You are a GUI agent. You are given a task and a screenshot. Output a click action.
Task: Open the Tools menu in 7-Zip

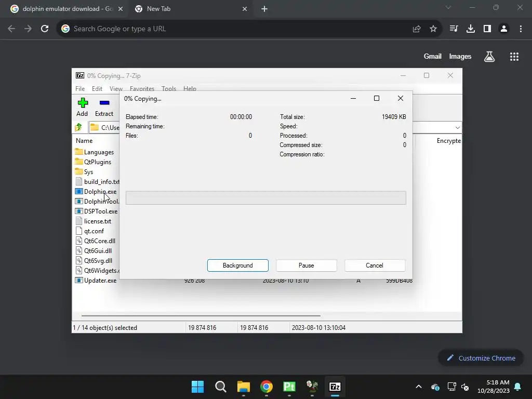[x=169, y=88]
